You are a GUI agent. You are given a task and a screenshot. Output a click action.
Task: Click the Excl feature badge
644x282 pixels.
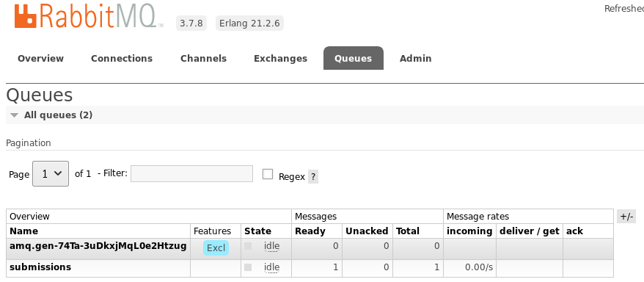(216, 248)
